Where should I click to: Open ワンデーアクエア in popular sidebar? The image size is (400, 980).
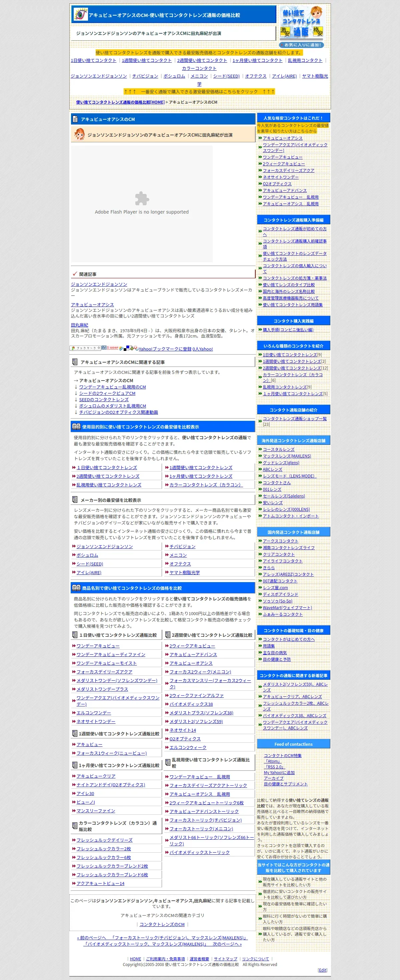pyautogui.click(x=295, y=147)
